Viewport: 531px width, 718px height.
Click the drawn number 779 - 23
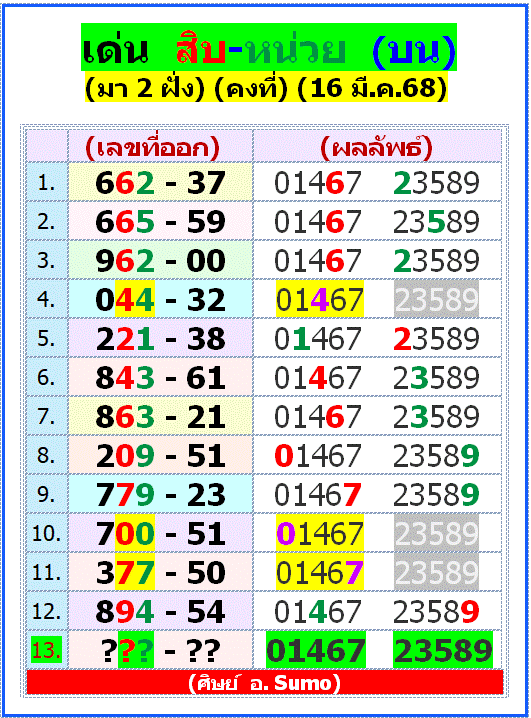160,495
